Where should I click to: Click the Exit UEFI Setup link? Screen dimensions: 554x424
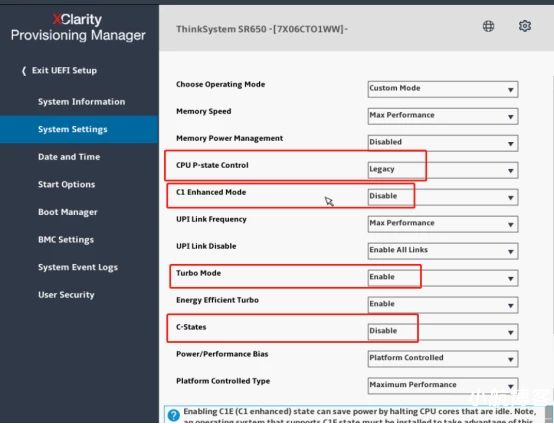pos(64,71)
